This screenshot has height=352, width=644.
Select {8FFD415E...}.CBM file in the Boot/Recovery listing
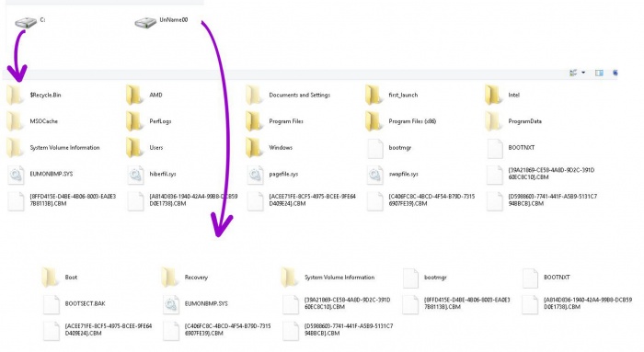tap(456, 303)
